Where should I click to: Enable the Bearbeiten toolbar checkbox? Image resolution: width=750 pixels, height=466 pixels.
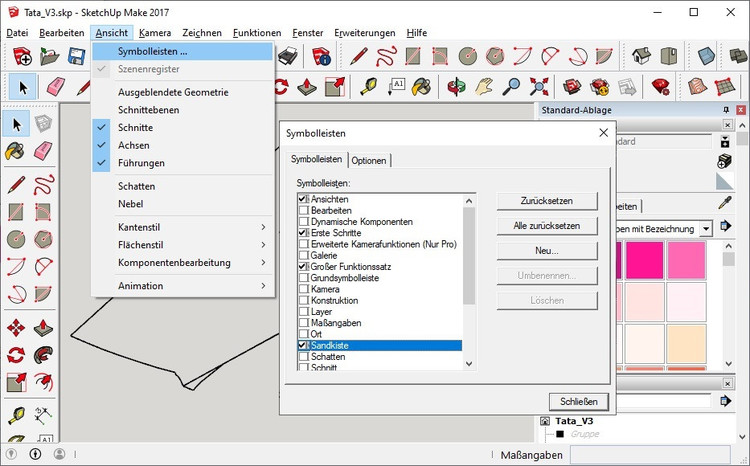(x=303, y=210)
